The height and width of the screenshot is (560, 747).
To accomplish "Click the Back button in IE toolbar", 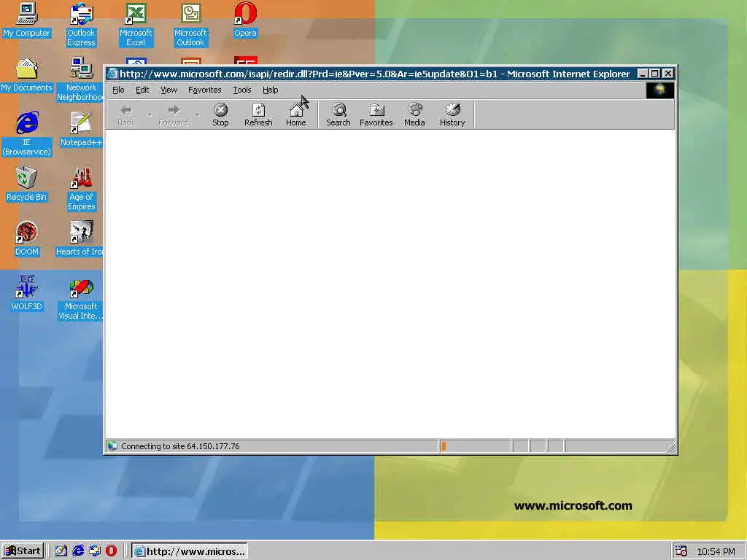I will tap(125, 115).
